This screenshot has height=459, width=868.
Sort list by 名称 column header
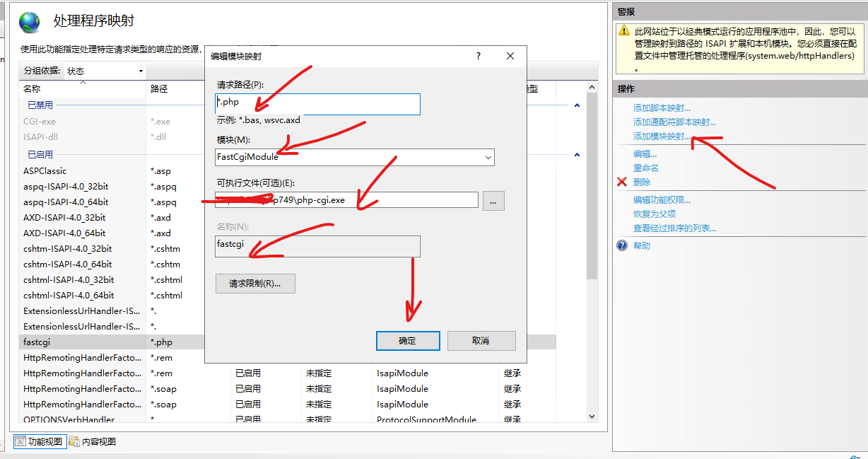pyautogui.click(x=33, y=89)
